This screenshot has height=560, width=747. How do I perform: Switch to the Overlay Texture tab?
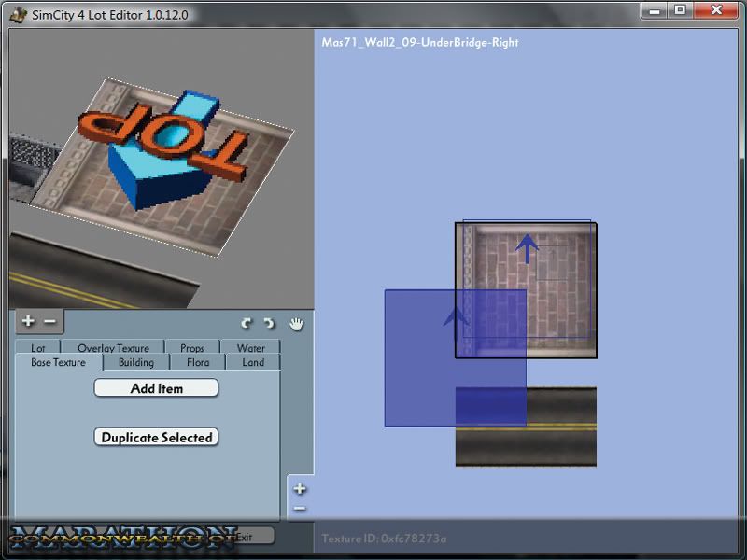(x=113, y=347)
